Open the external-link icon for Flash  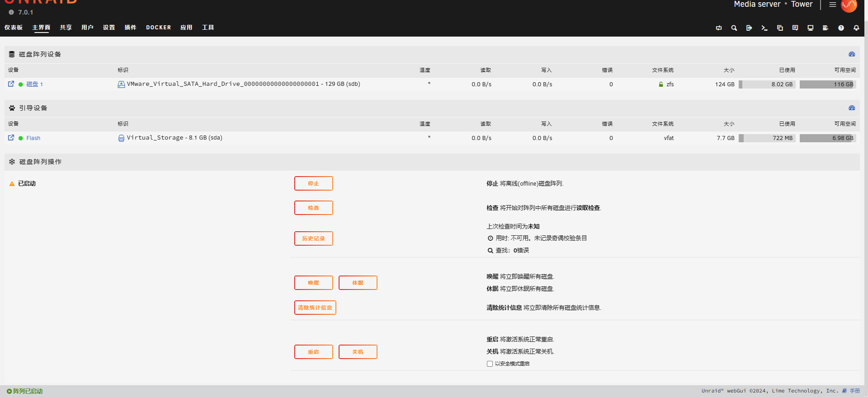11,138
